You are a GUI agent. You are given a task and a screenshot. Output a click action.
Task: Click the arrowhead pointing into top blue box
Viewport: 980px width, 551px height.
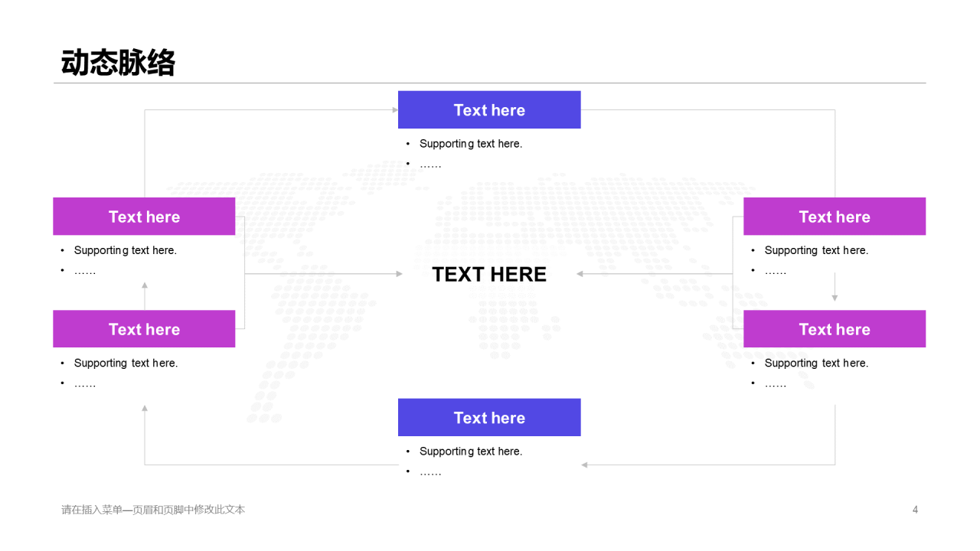(x=395, y=109)
